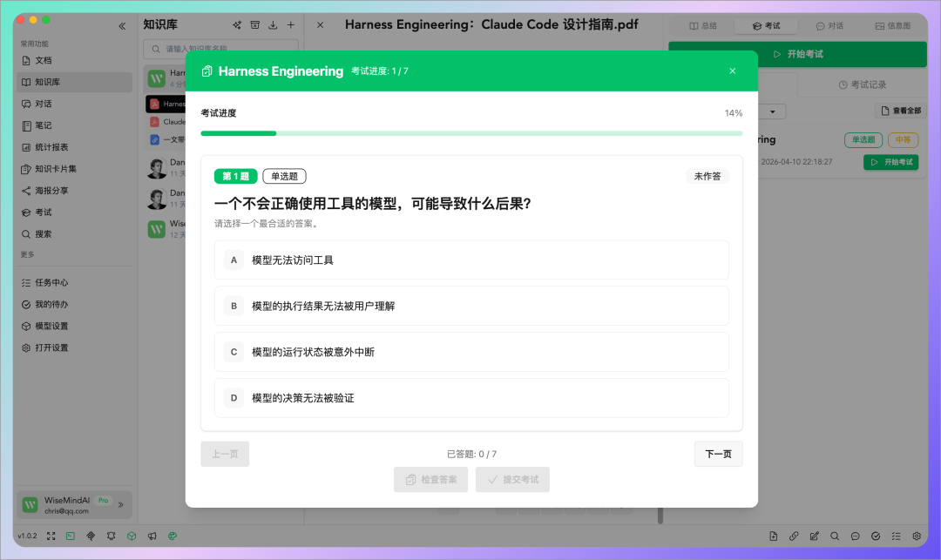Screen dimensions: 941x560
Task: Close the Harness Engineering exam dialog
Action: [x=732, y=71]
